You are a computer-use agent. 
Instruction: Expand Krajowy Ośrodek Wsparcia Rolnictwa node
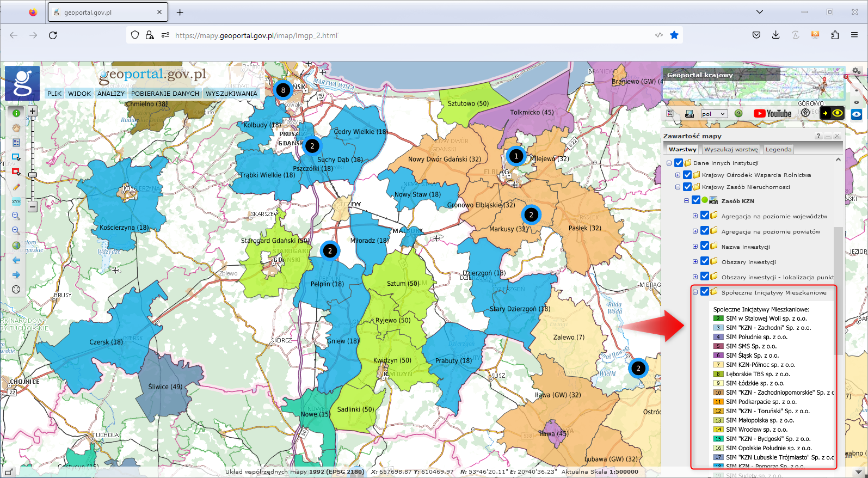pos(678,175)
